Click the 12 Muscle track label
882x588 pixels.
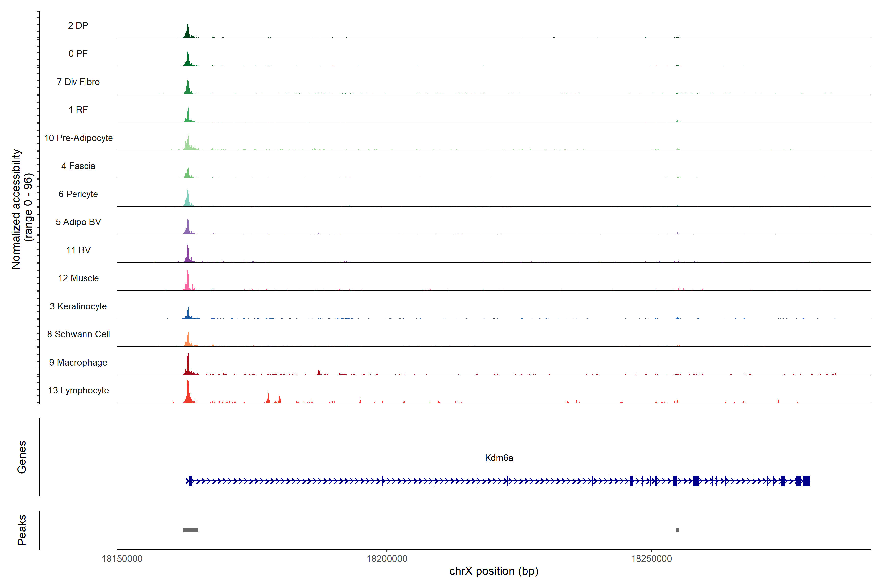(x=78, y=278)
